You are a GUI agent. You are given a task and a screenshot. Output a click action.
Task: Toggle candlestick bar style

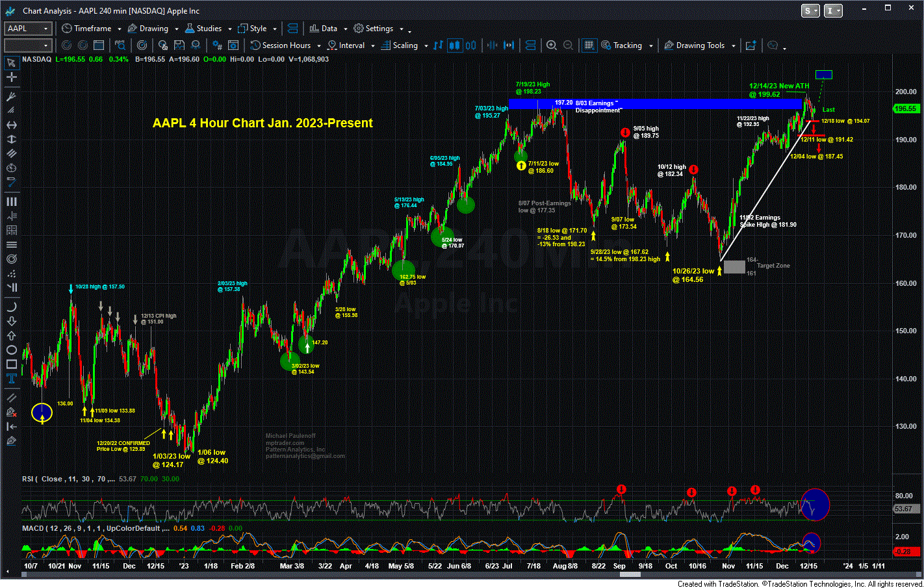[454, 45]
